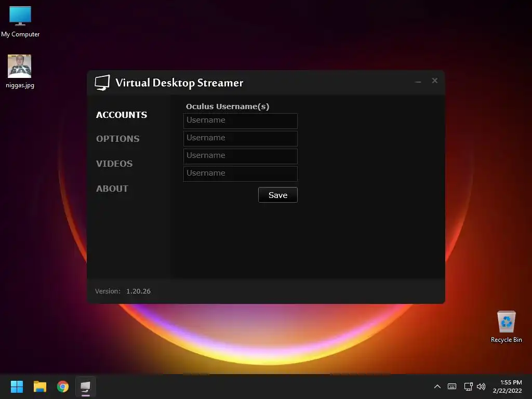
Task: Switch to the OPTIONS section
Action: (118, 139)
